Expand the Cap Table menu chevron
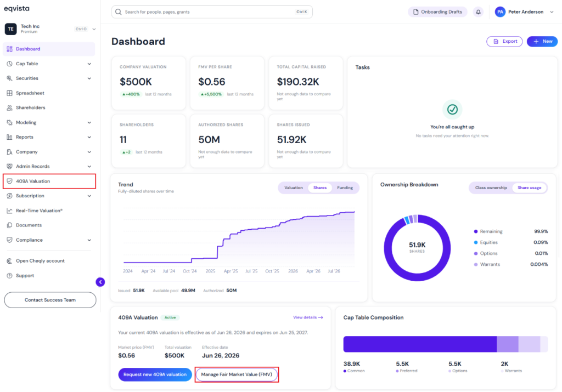The width and height of the screenshot is (562, 392). pyautogui.click(x=89, y=64)
